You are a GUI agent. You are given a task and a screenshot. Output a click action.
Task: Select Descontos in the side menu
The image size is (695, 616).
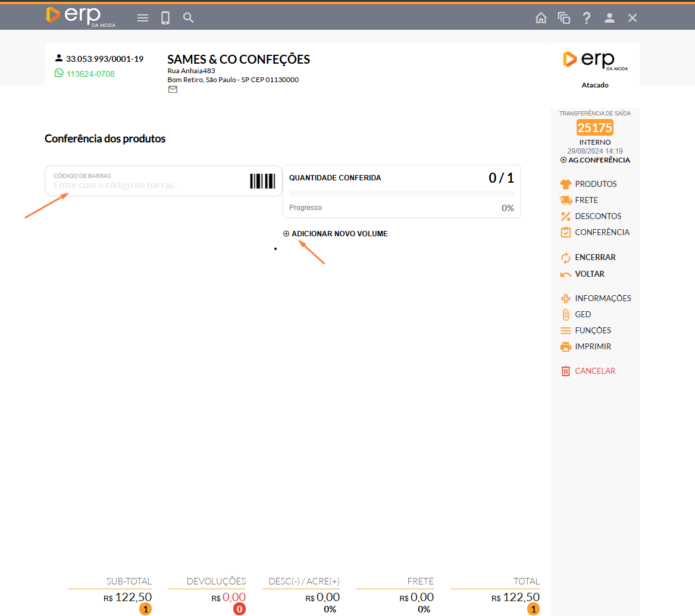point(597,216)
